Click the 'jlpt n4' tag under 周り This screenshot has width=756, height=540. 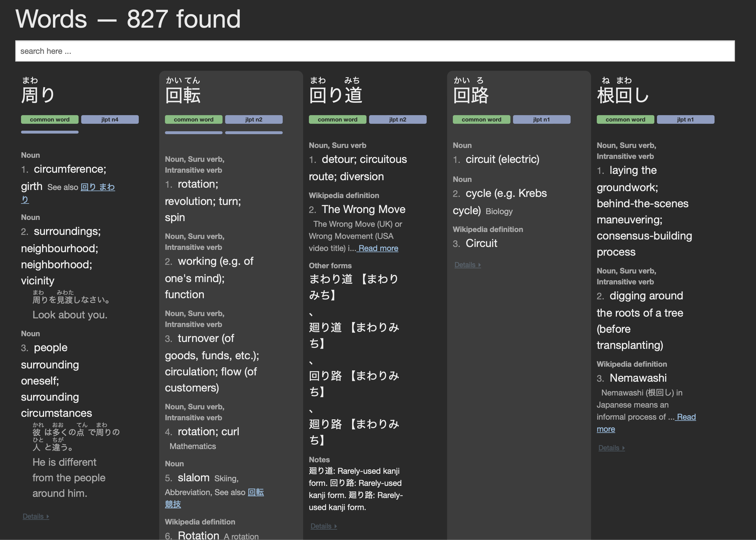click(110, 119)
